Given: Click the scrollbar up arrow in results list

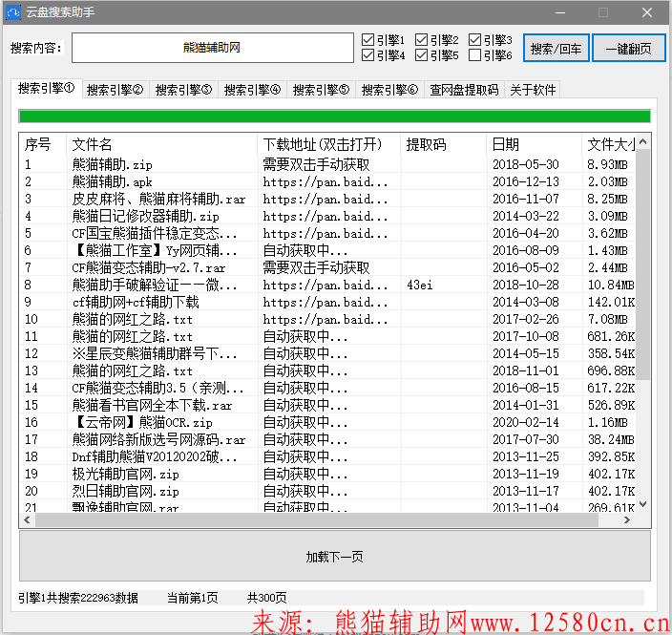Looking at the screenshot, I should click(642, 143).
